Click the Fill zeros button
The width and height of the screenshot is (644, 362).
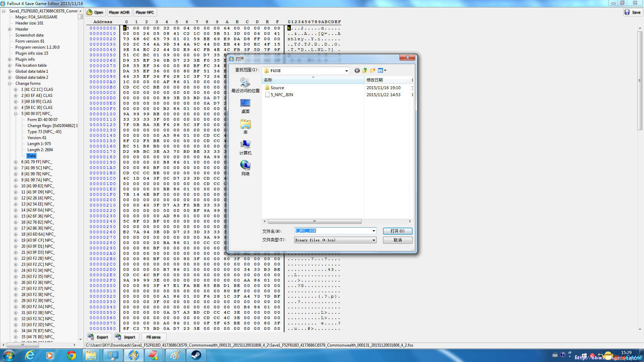(x=153, y=337)
